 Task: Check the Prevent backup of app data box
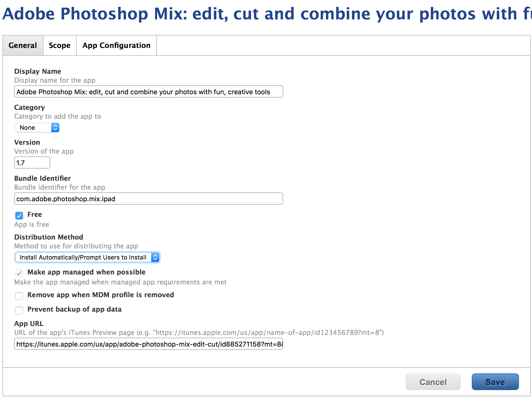19,310
